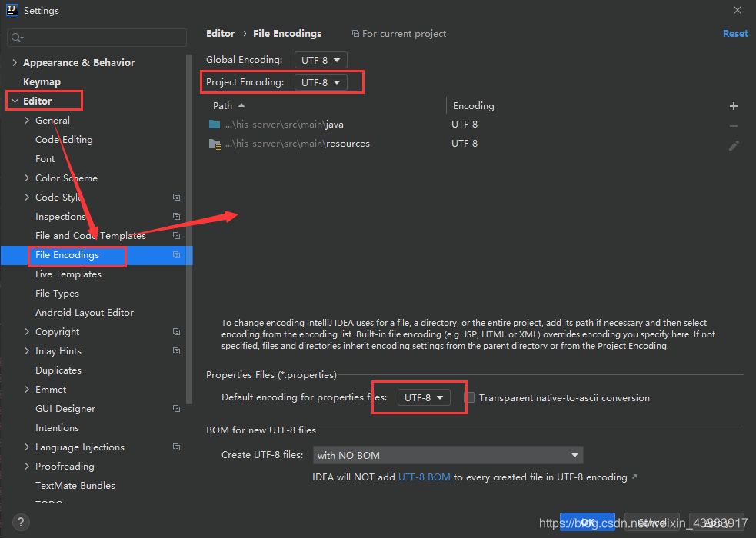
Task: Select the his-server src main resources row
Action: pyautogui.click(x=465, y=144)
